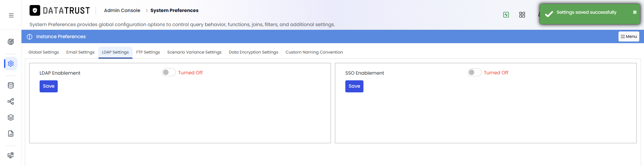Click System Preferences breadcrumb

click(174, 10)
